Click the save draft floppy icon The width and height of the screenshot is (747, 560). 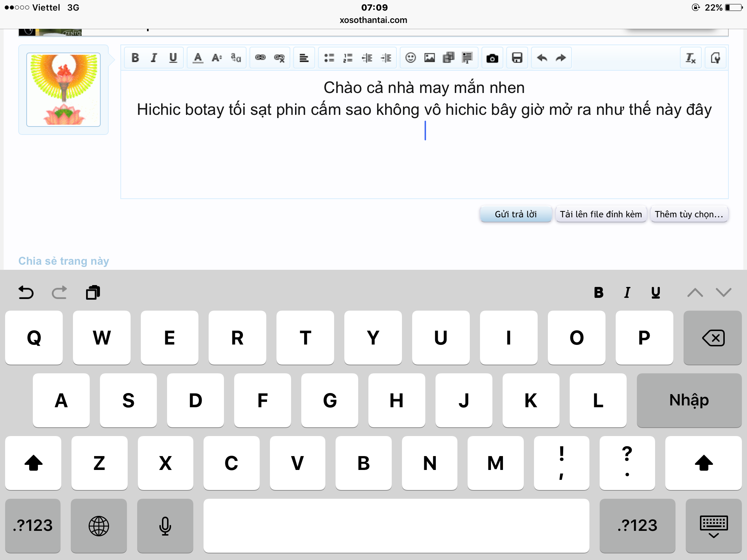click(x=517, y=58)
